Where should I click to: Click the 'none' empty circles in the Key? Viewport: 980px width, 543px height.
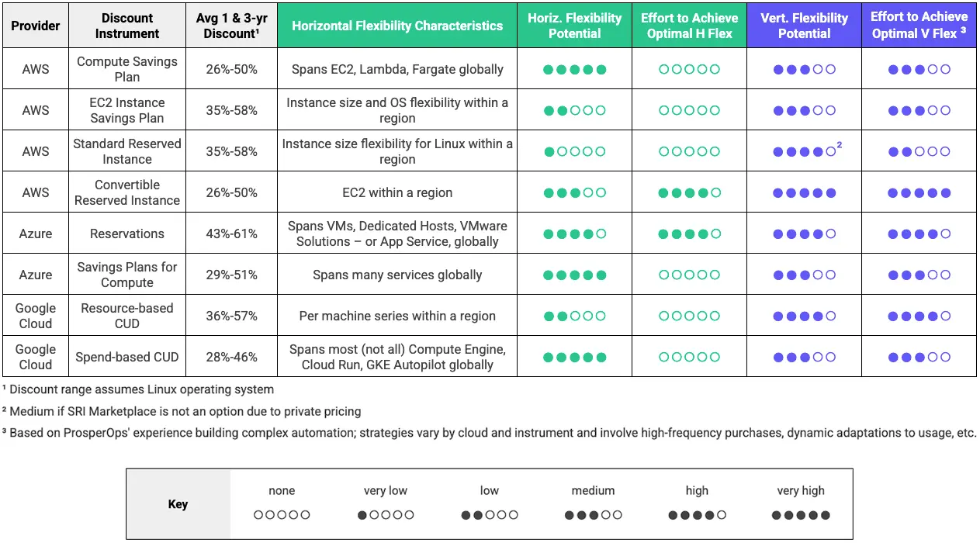point(282,515)
